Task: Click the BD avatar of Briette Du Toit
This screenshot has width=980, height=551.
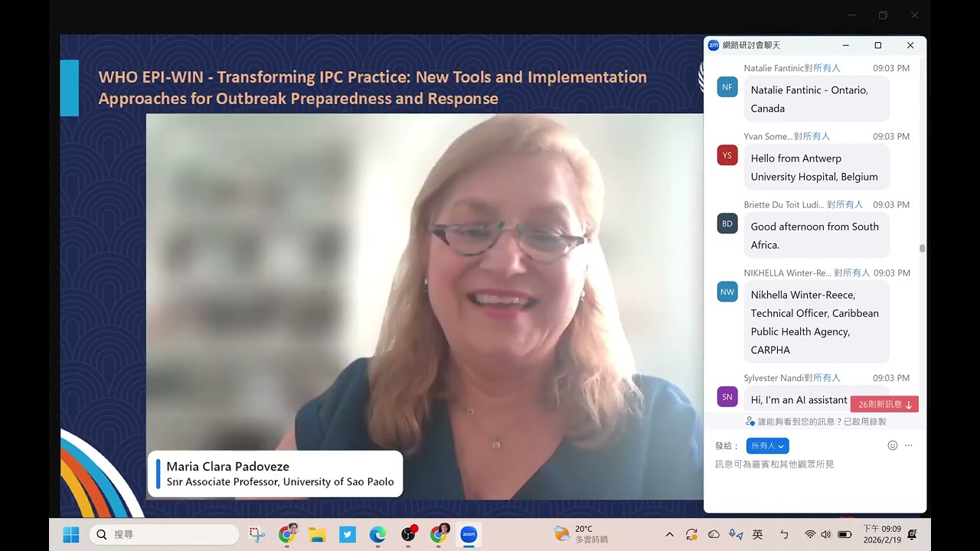Action: (727, 223)
